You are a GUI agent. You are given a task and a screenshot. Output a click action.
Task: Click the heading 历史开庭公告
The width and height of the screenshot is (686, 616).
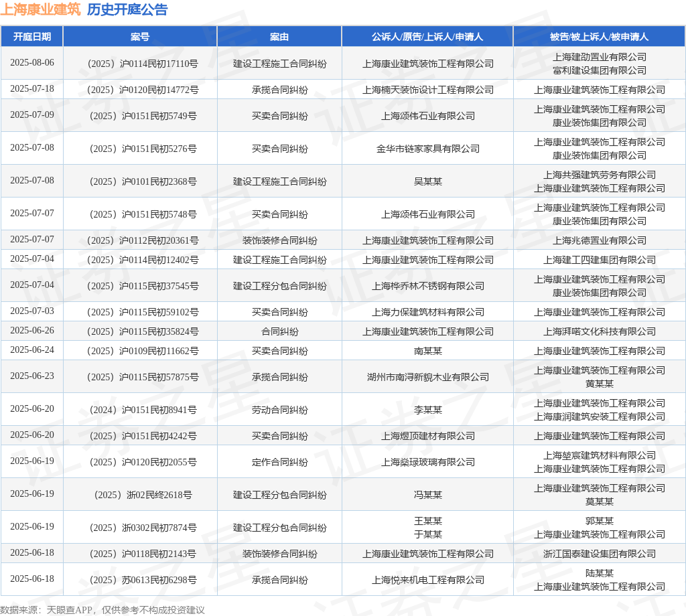click(127, 9)
